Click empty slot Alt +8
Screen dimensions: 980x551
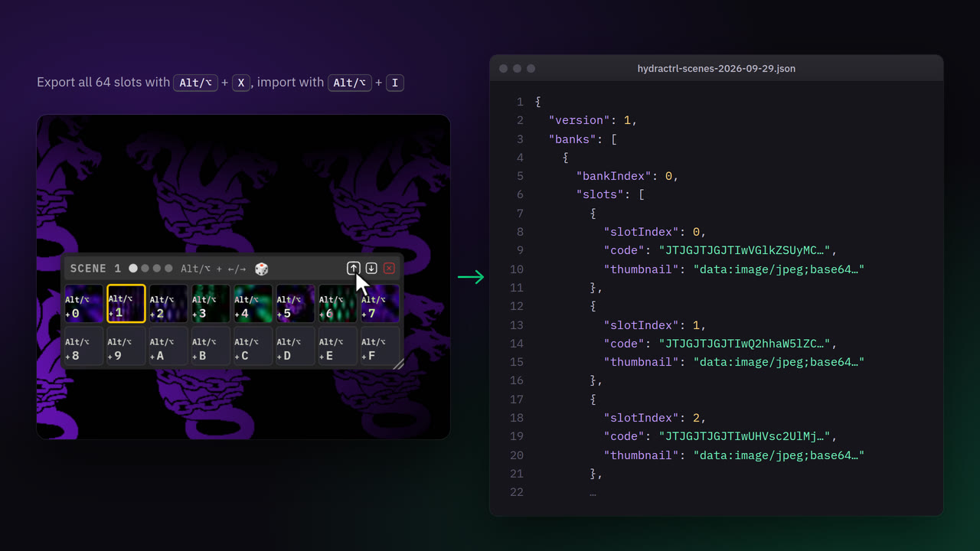(x=83, y=346)
